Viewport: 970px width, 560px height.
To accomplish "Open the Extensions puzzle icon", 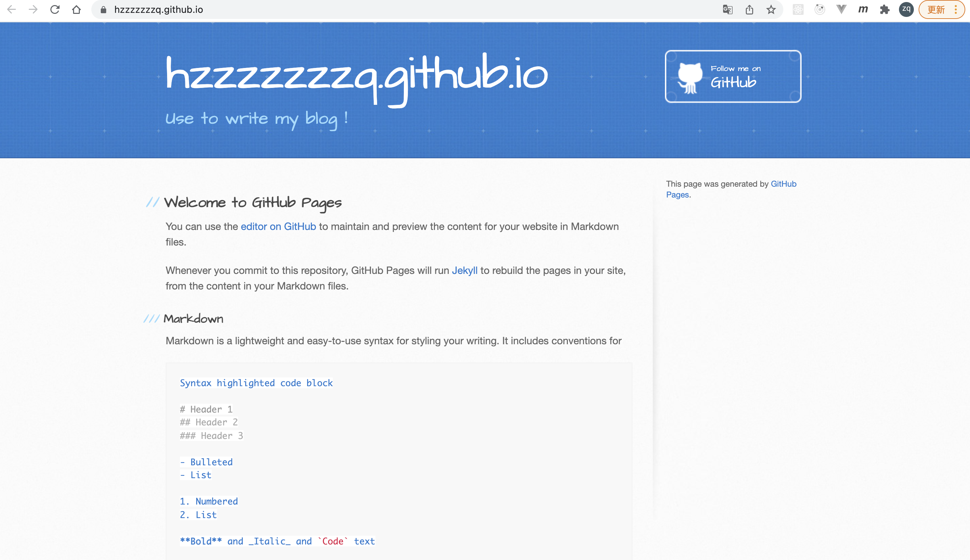I will pos(885,9).
